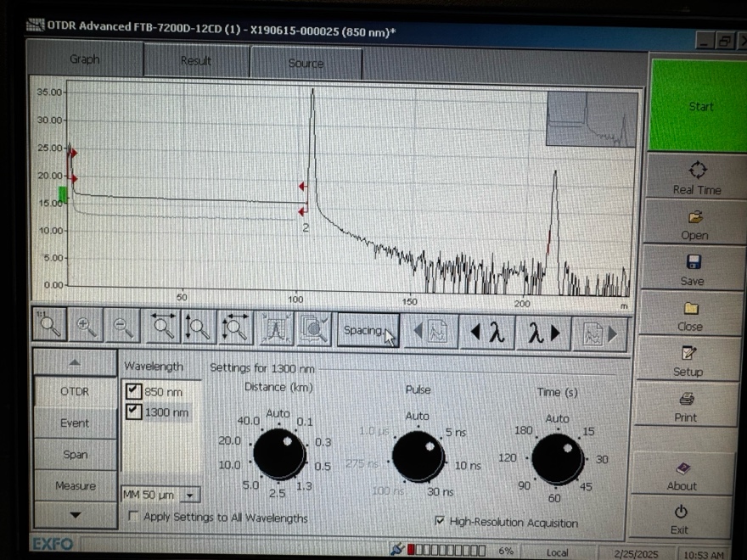This screenshot has width=747, height=560.
Task: Set the distance dial to 20.0
Action: [230, 440]
